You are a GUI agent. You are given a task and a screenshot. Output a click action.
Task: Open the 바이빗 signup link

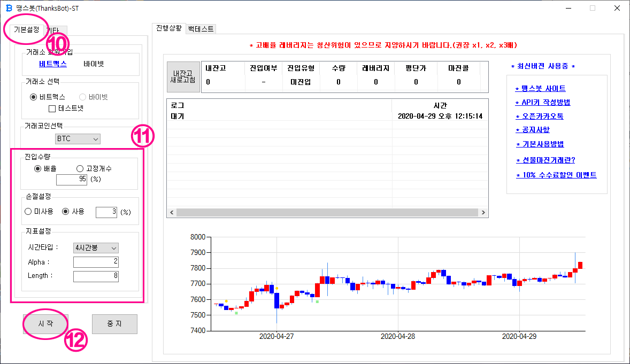[x=94, y=64]
